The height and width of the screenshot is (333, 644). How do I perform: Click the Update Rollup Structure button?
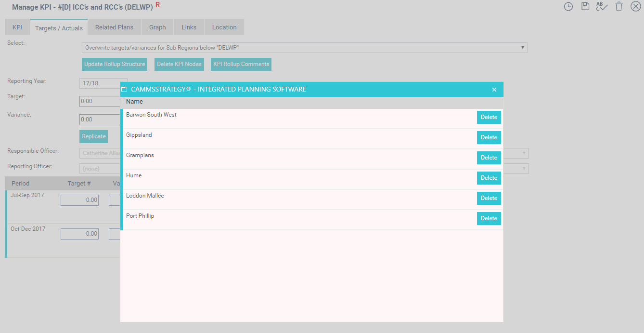coord(115,64)
